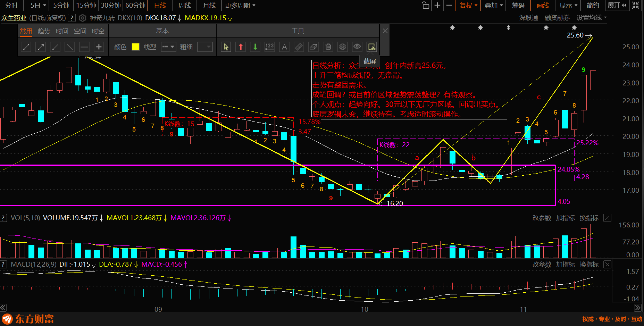Open the 叠加 overlay dropdown
The image size is (644, 326).
494,5
